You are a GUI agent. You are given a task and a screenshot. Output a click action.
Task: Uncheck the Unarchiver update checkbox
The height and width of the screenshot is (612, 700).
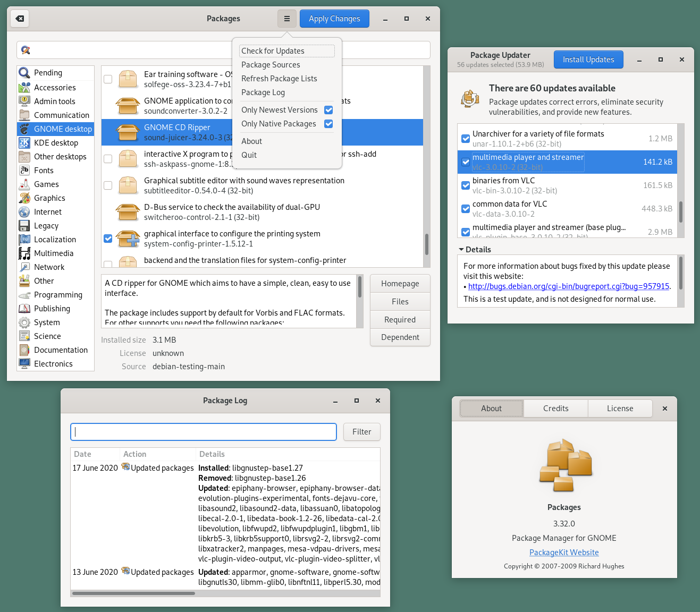[x=466, y=139]
